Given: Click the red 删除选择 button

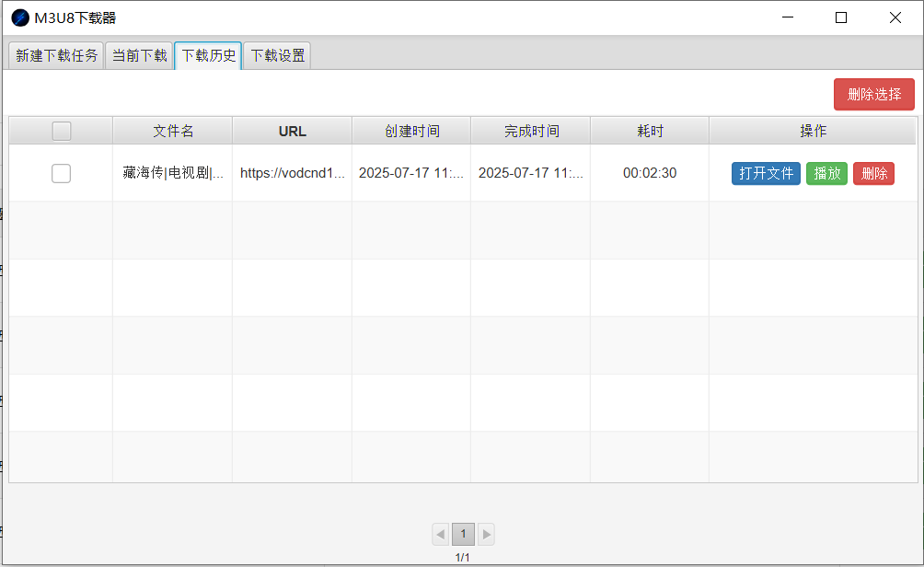Looking at the screenshot, I should coord(873,94).
